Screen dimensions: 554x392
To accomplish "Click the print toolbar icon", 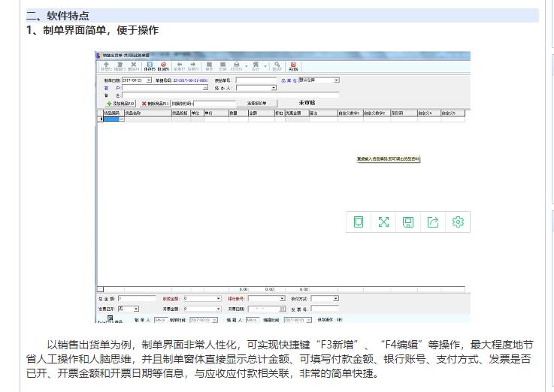I will [x=236, y=66].
